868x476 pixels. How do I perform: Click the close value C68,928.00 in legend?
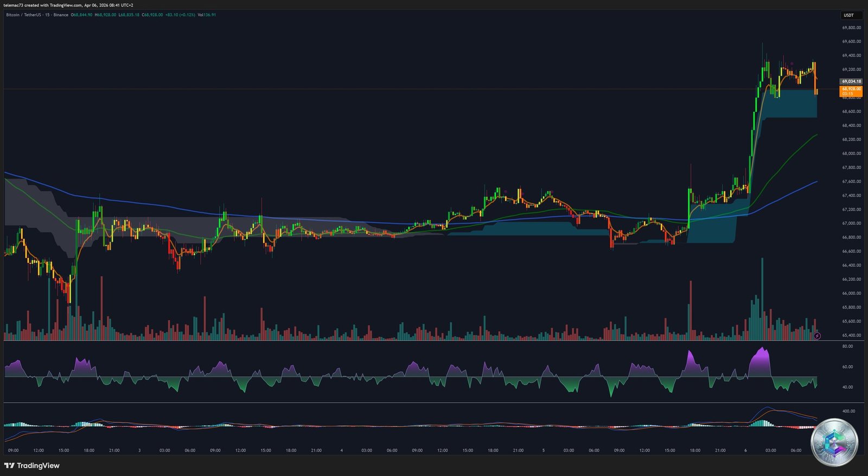point(152,15)
